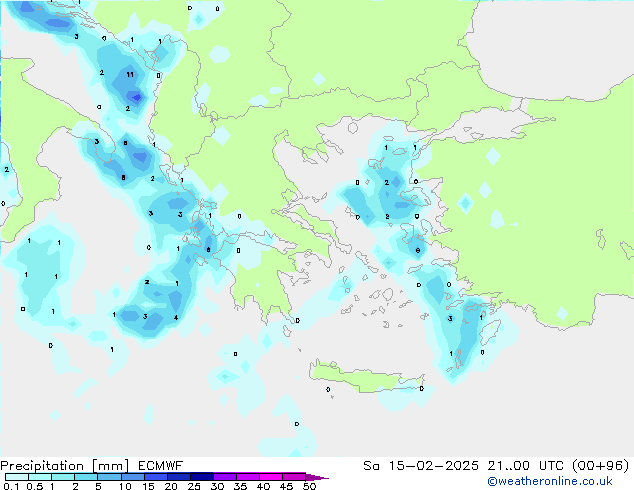Choose the 30–35 mm purple legend box
This screenshot has height=490, width=634.
[x=225, y=477]
